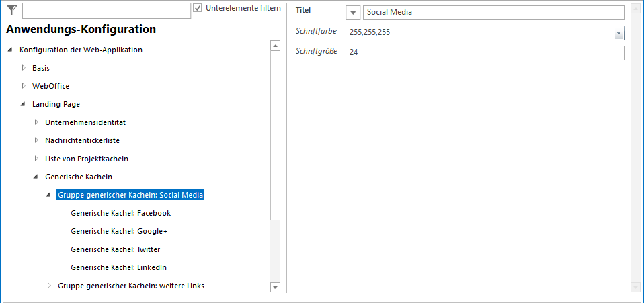This screenshot has height=303, width=644.
Task: Collapse Konfiguration der Web-Applikation node
Action: [x=10, y=50]
